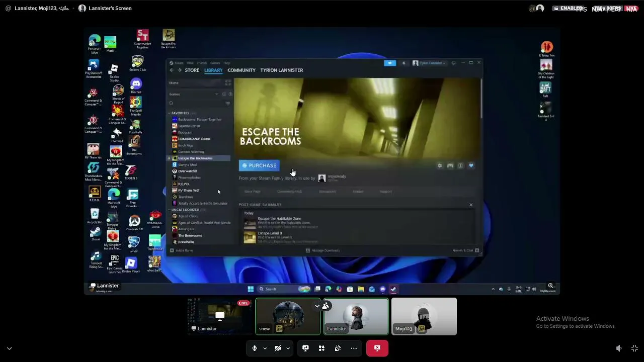
Task: Open the Steam account name dropdown
Action: coord(429,63)
